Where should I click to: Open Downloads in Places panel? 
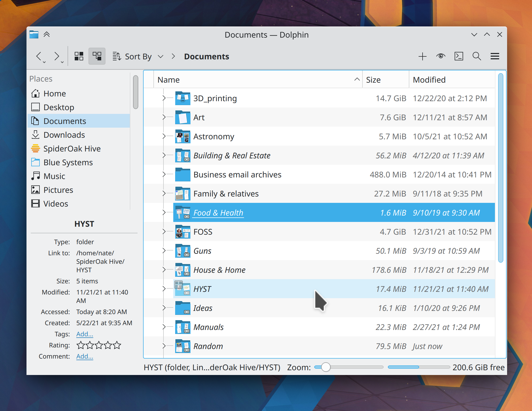point(64,135)
